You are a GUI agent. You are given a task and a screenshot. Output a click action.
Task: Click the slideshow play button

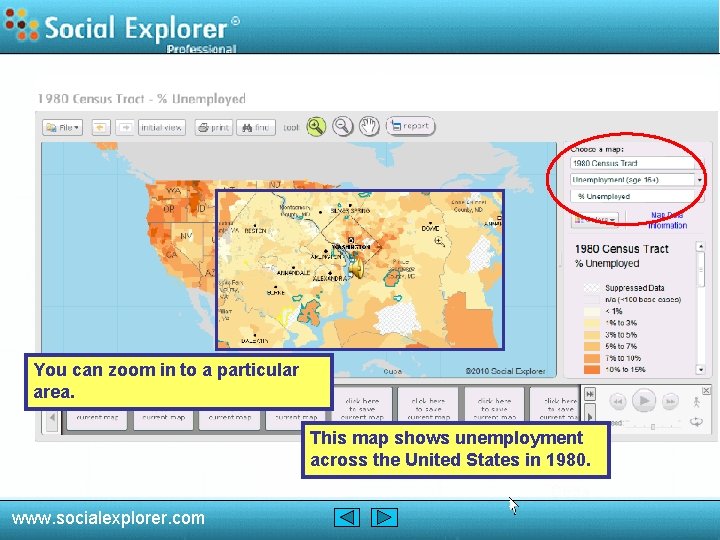[643, 401]
